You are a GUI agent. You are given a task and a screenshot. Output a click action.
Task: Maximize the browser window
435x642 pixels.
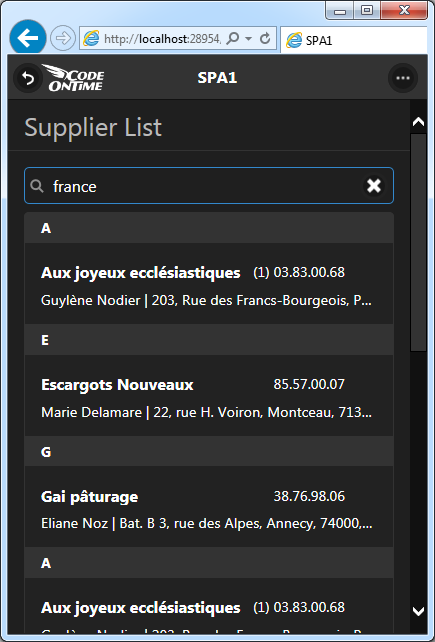coord(367,11)
